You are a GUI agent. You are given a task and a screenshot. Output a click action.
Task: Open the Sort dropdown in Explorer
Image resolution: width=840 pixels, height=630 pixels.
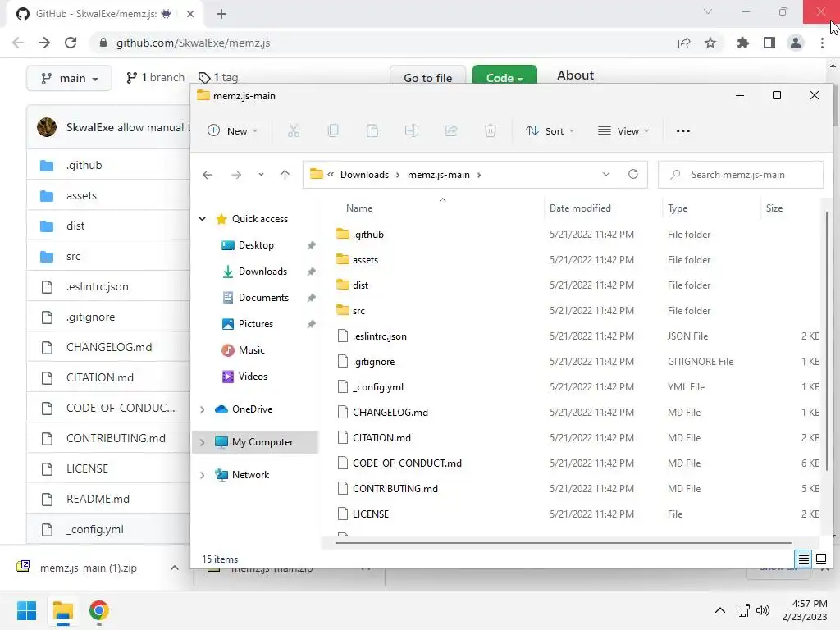coord(550,130)
